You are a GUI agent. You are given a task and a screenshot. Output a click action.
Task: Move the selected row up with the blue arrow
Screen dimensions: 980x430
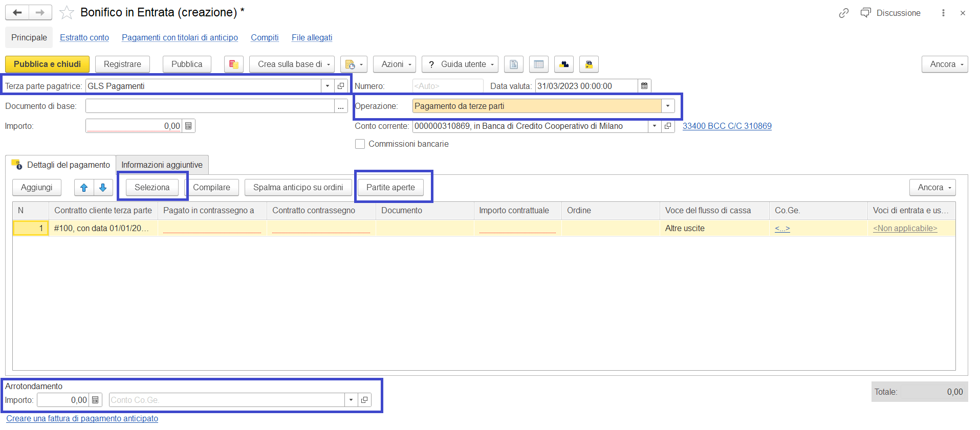point(84,188)
